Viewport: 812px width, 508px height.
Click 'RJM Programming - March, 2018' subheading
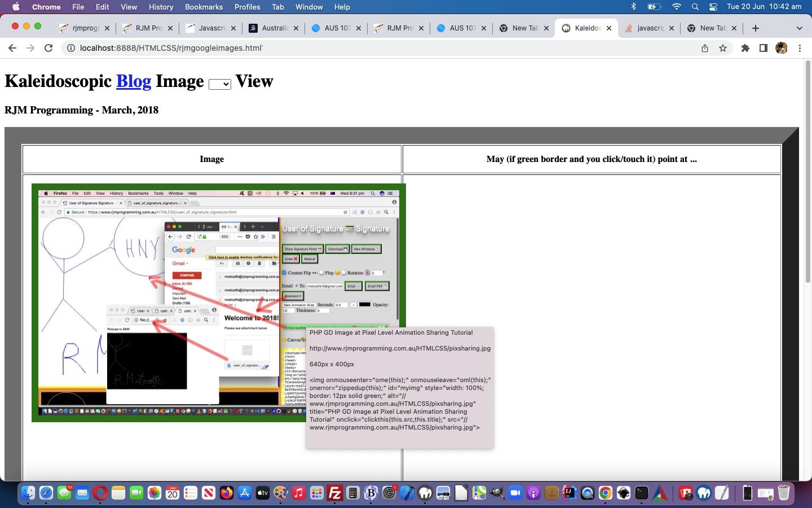tap(81, 110)
